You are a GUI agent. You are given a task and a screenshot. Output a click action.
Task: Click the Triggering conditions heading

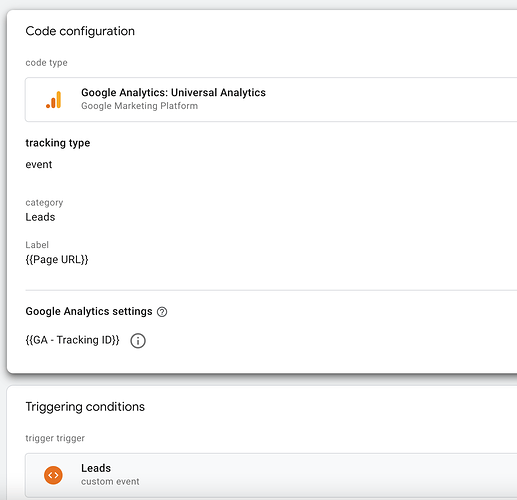[85, 407]
